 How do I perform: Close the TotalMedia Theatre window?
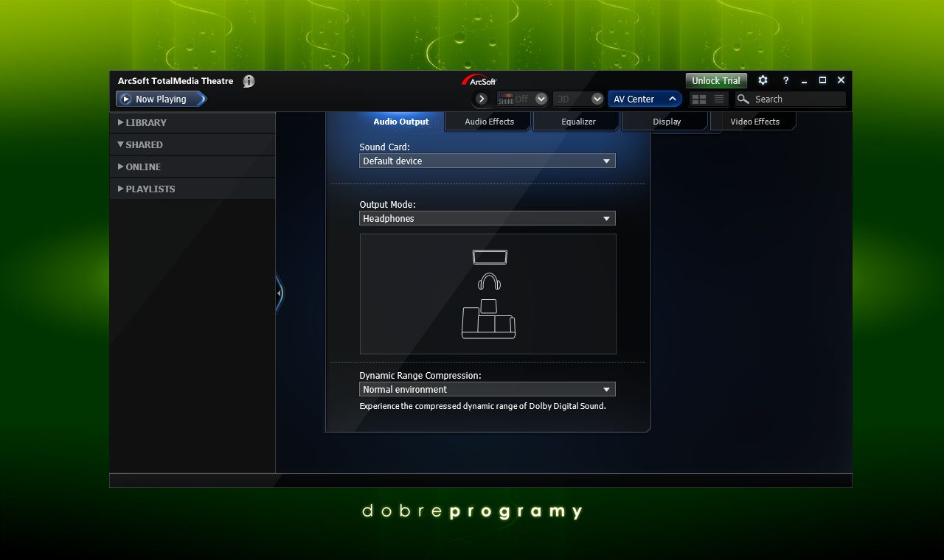click(841, 80)
